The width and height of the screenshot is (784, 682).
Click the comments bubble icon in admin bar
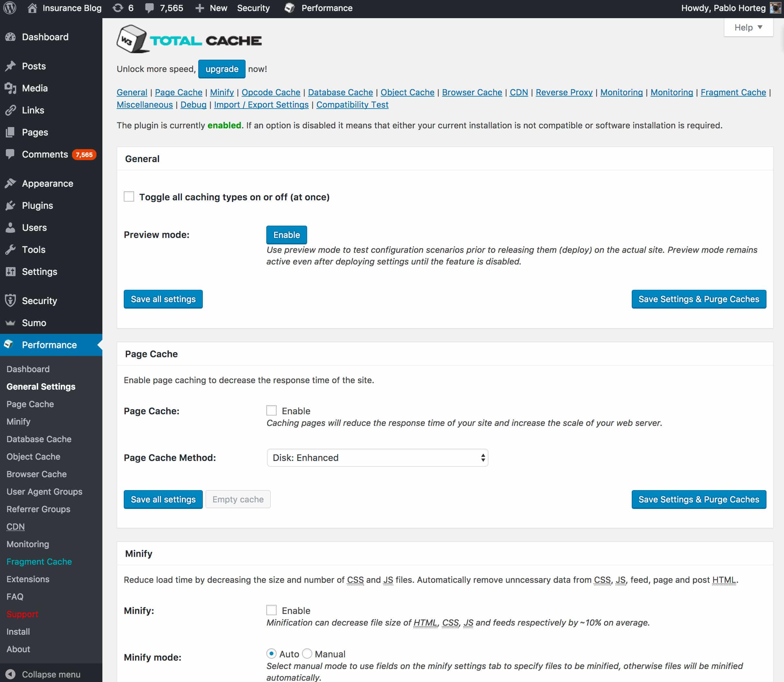149,8
